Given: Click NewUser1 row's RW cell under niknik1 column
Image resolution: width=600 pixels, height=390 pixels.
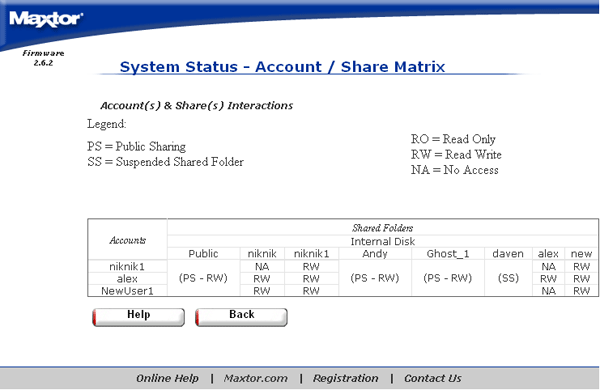Looking at the screenshot, I should pyautogui.click(x=311, y=291).
